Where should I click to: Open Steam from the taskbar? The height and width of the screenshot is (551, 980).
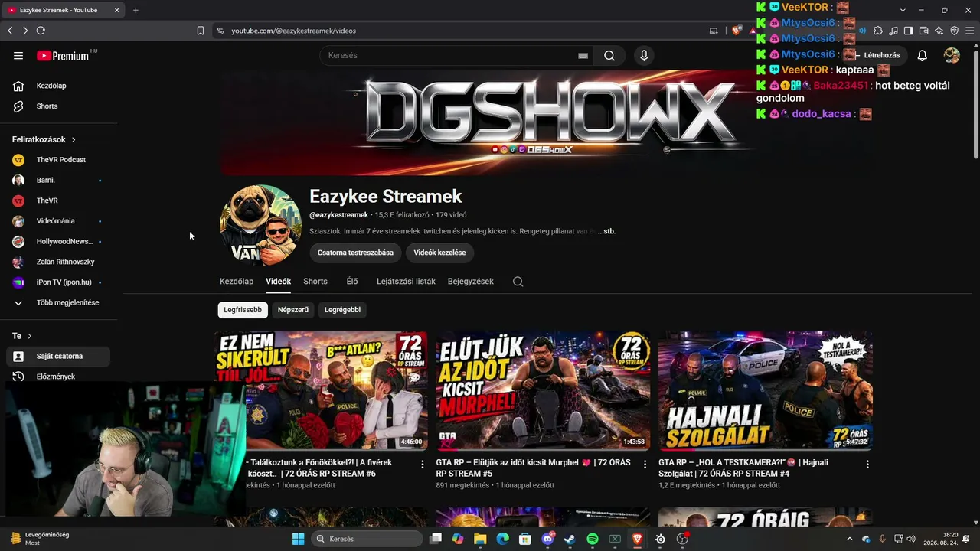coord(570,539)
